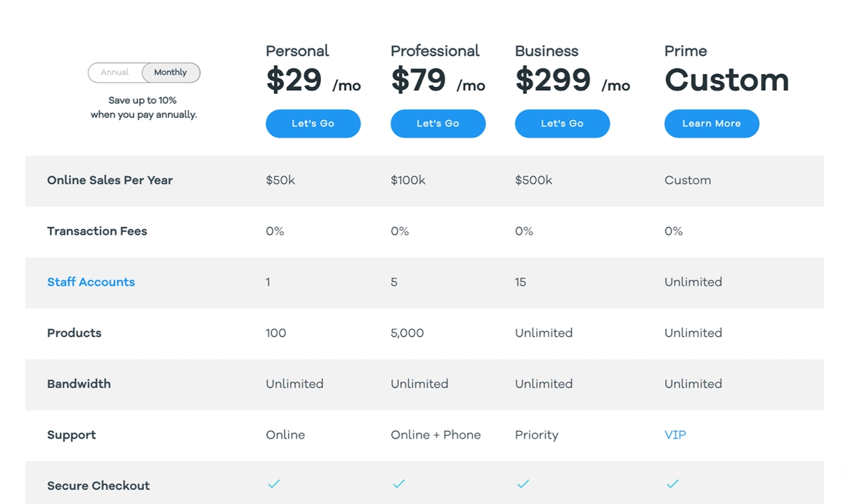Switch billing toggle to Annual
The image size is (843, 504).
pyautogui.click(x=115, y=72)
